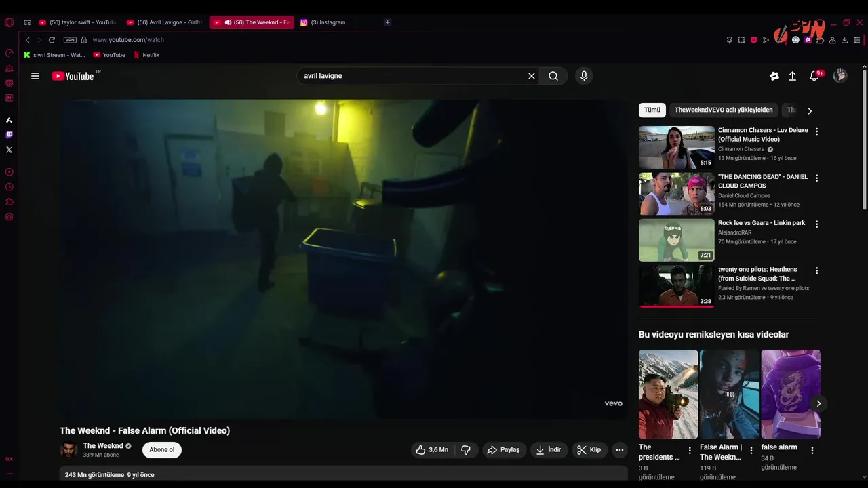Open options menu for Rock lee vs Gaara
This screenshot has width=868, height=488.
(x=816, y=224)
